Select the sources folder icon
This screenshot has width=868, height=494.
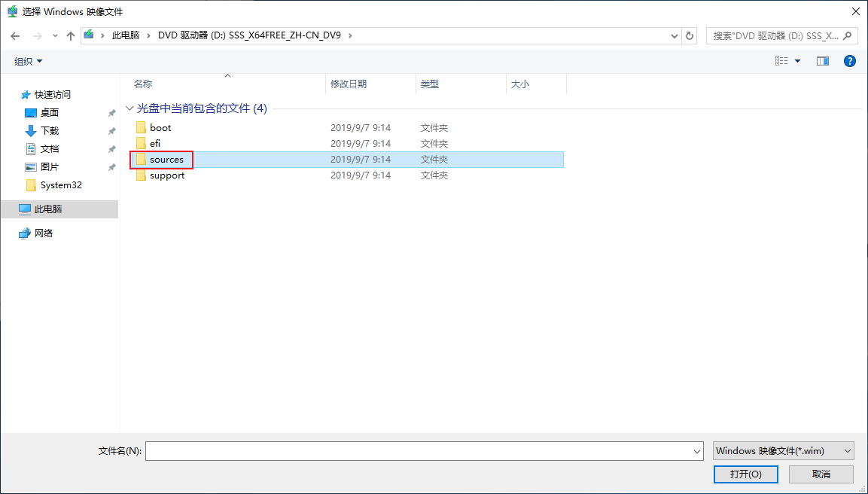click(142, 160)
